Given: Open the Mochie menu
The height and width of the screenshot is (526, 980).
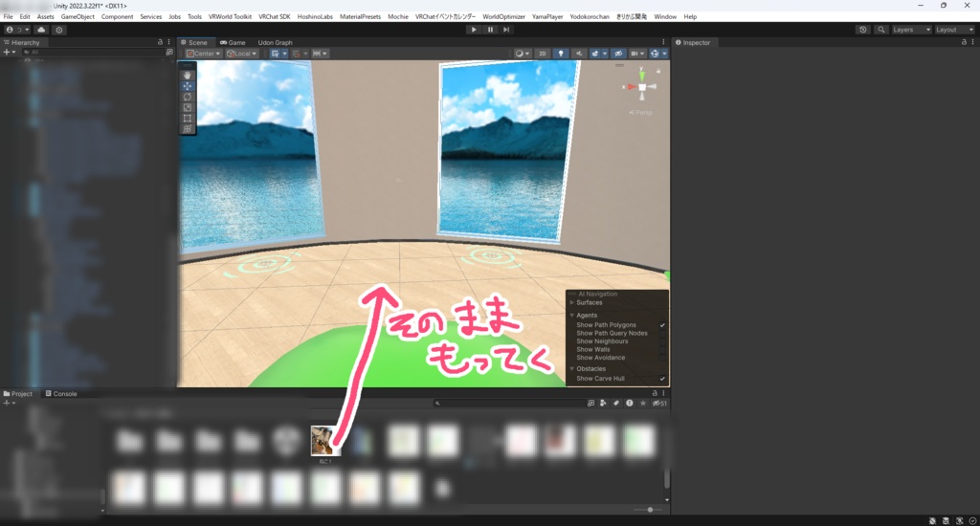Looking at the screenshot, I should click(x=397, y=17).
